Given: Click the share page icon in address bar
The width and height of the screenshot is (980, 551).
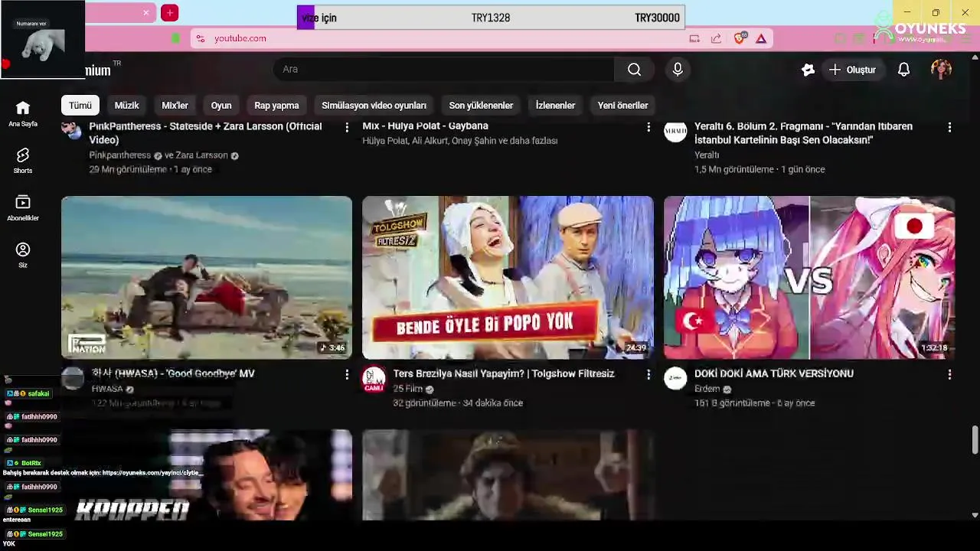Looking at the screenshot, I should click(716, 38).
